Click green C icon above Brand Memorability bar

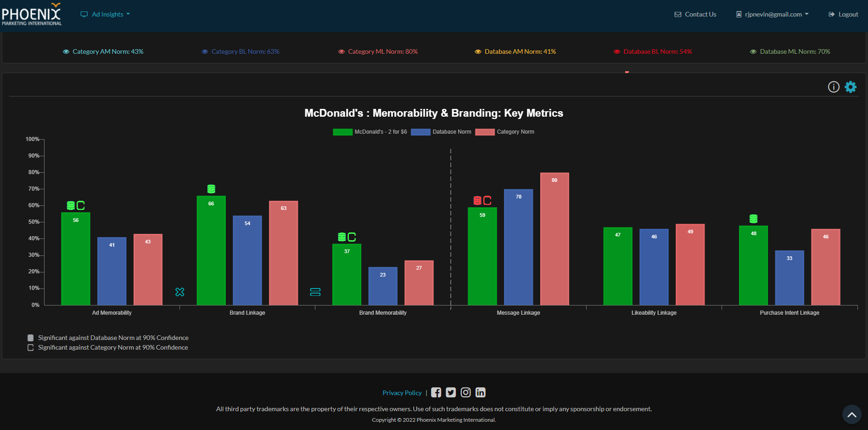pos(352,237)
